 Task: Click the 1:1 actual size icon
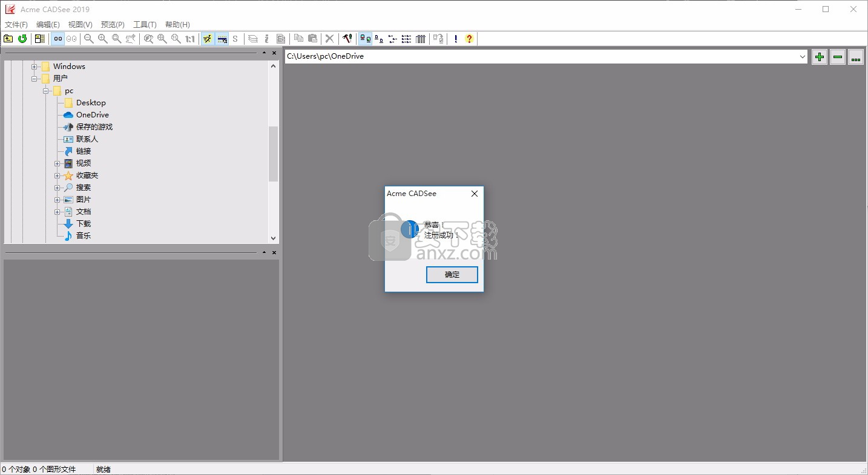click(190, 39)
